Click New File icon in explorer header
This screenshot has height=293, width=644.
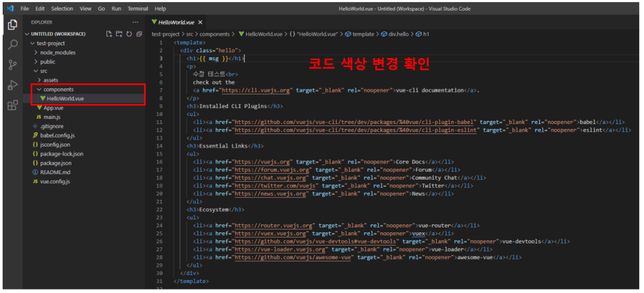(109, 33)
